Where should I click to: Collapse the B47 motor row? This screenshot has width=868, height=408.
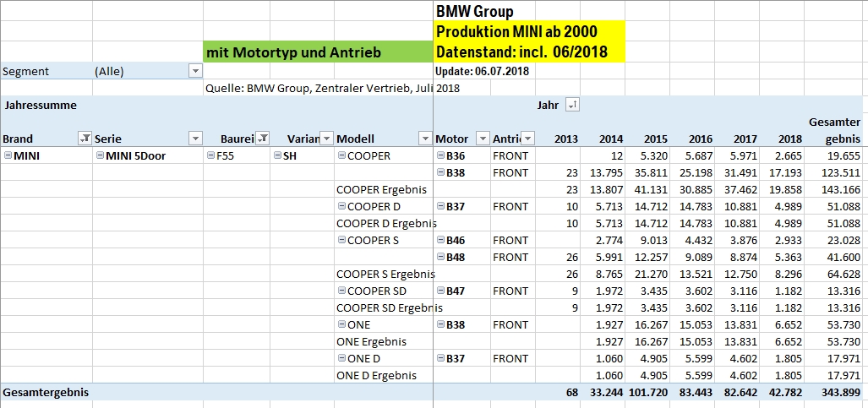(x=440, y=291)
